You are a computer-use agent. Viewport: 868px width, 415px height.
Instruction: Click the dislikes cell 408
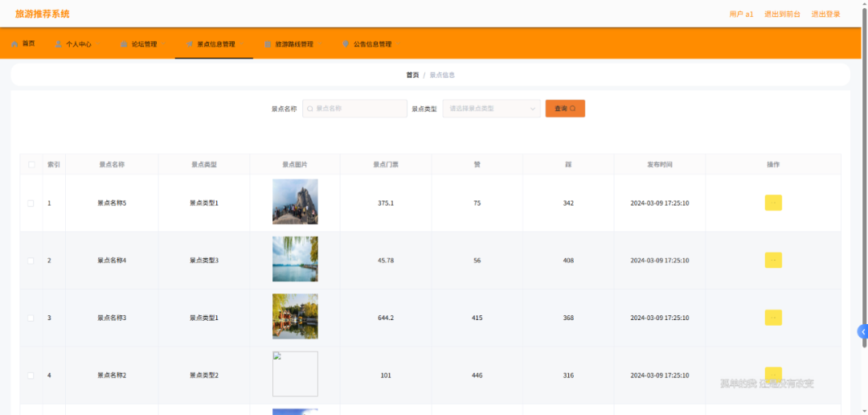click(568, 261)
